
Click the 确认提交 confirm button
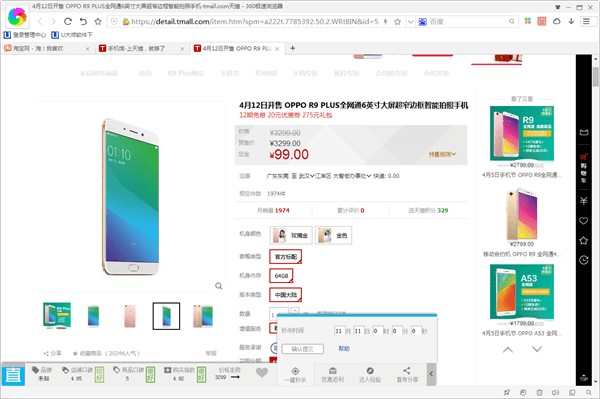(303, 349)
